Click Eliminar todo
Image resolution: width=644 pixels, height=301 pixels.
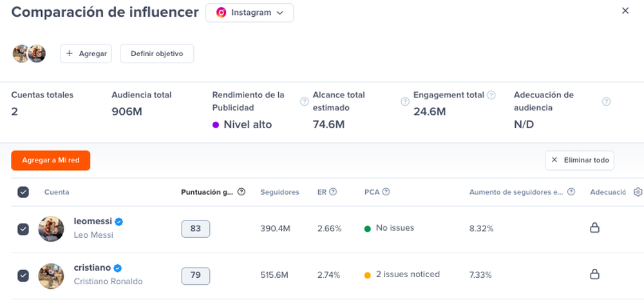tap(580, 160)
